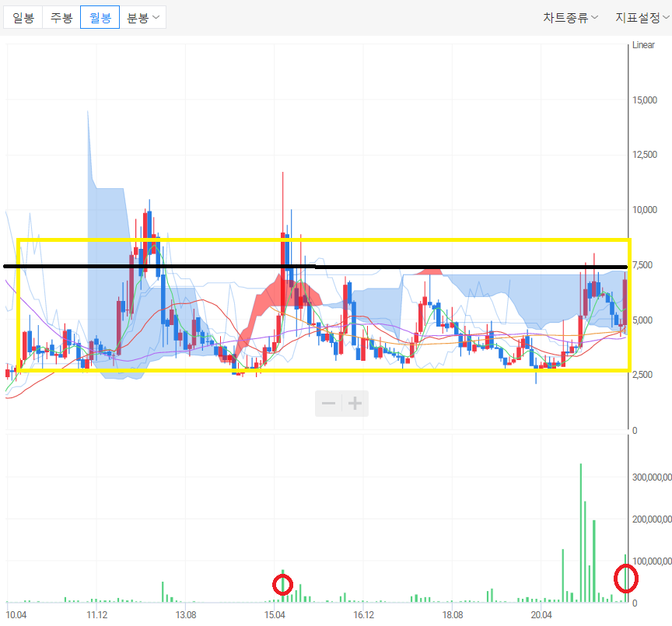Click the 15,000 price axis label

645,100
